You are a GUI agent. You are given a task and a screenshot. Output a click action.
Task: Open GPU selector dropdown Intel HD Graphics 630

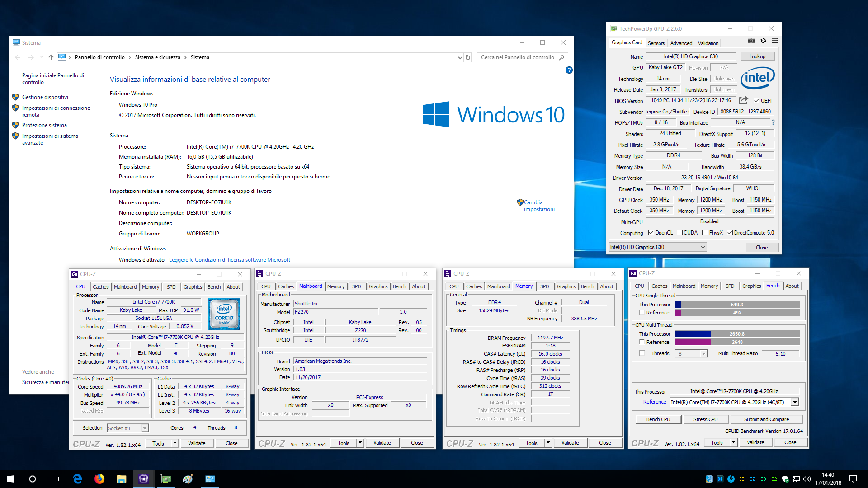tap(657, 247)
